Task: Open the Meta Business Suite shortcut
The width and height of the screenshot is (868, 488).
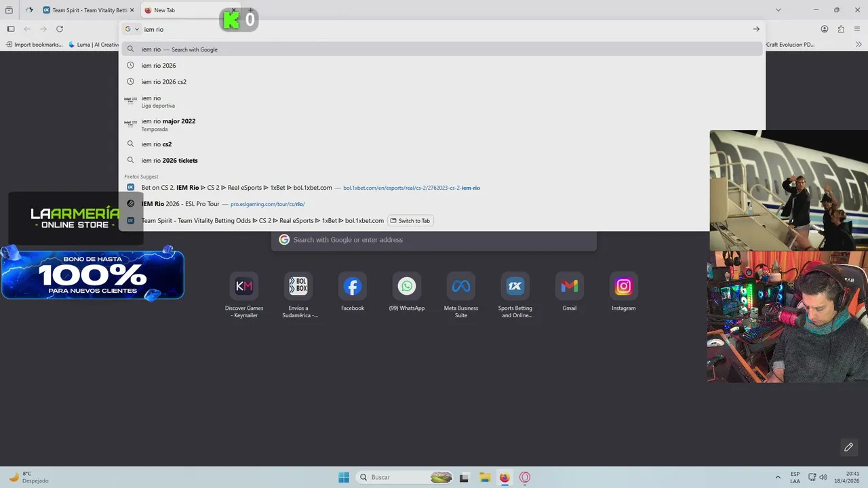Action: (x=461, y=295)
